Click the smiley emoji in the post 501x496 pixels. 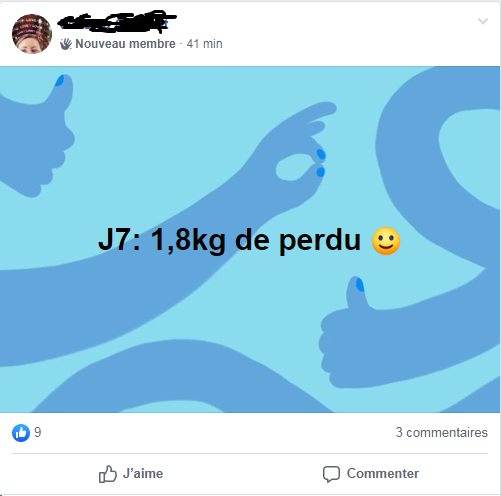(386, 241)
